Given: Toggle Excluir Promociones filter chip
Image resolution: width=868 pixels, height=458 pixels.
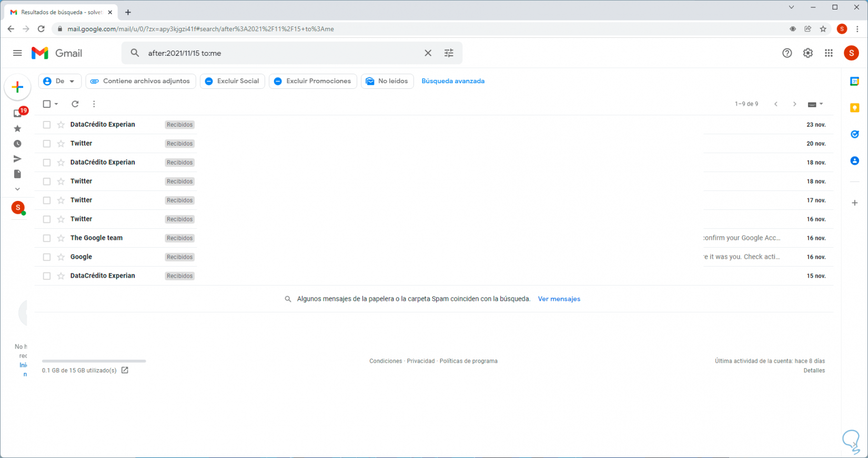Looking at the screenshot, I should (x=313, y=81).
